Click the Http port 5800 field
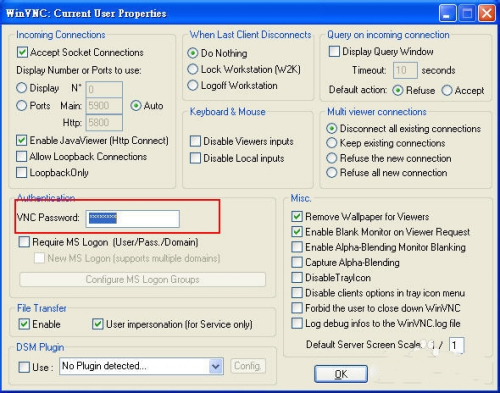Image resolution: width=500 pixels, height=393 pixels. [x=104, y=122]
